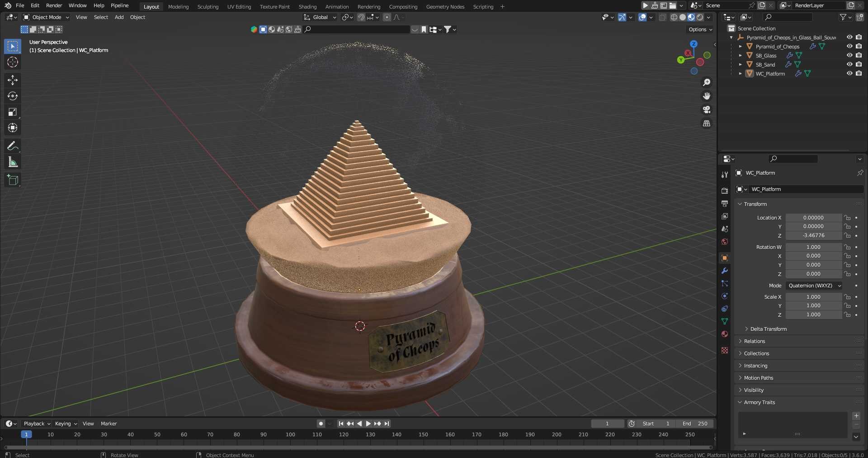Activate the Scale tool

(13, 112)
